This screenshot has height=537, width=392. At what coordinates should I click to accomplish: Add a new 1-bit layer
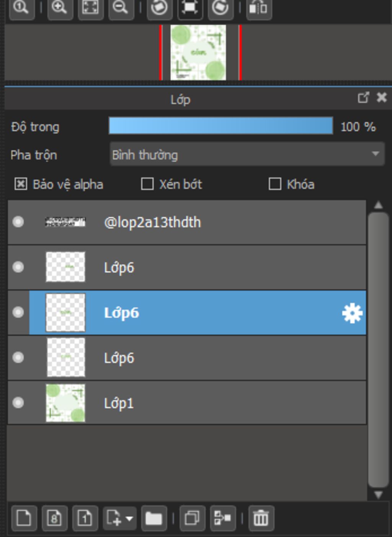click(85, 518)
